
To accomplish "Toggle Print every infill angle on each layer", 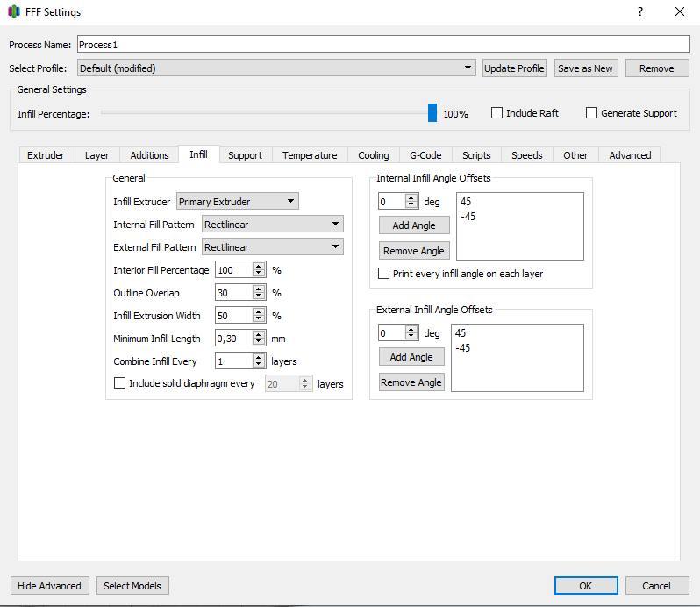I will pyautogui.click(x=384, y=274).
